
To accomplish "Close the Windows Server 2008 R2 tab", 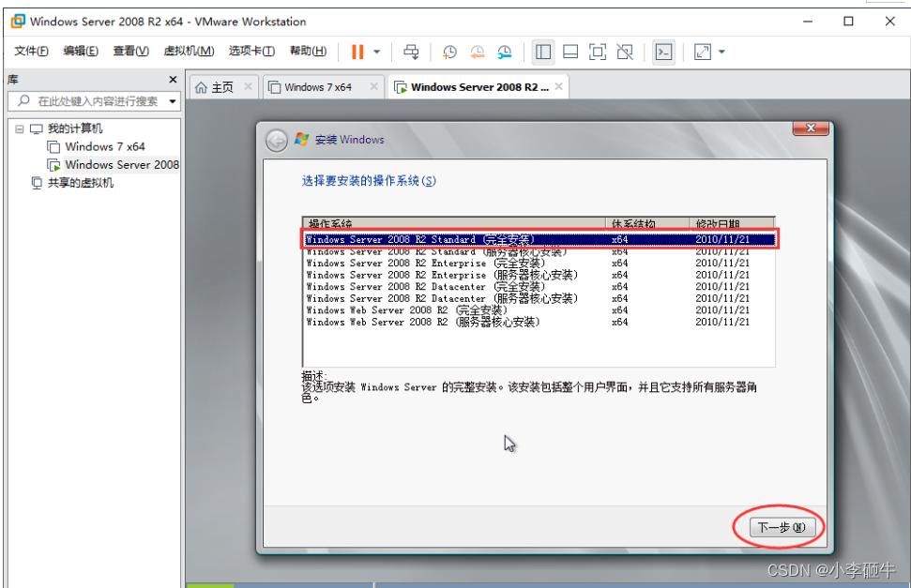I will click(x=559, y=86).
